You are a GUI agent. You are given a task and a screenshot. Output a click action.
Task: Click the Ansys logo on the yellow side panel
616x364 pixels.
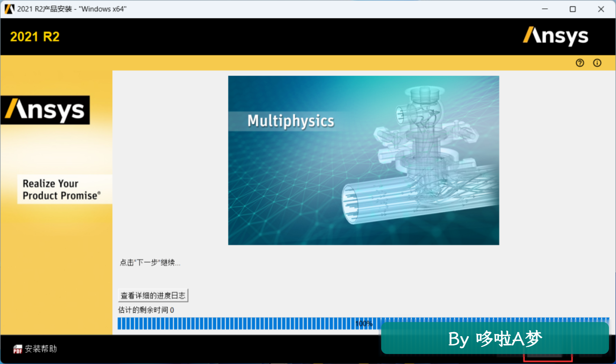(x=45, y=110)
